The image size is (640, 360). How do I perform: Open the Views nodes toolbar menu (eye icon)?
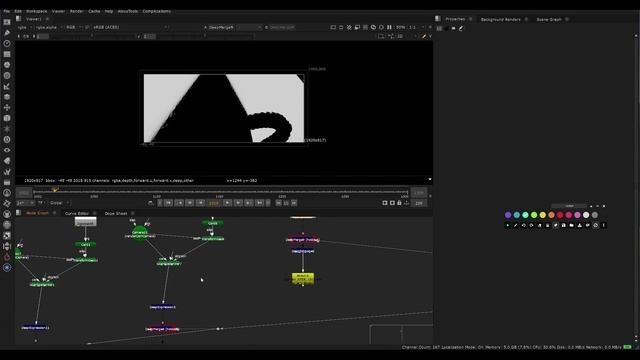point(7,150)
